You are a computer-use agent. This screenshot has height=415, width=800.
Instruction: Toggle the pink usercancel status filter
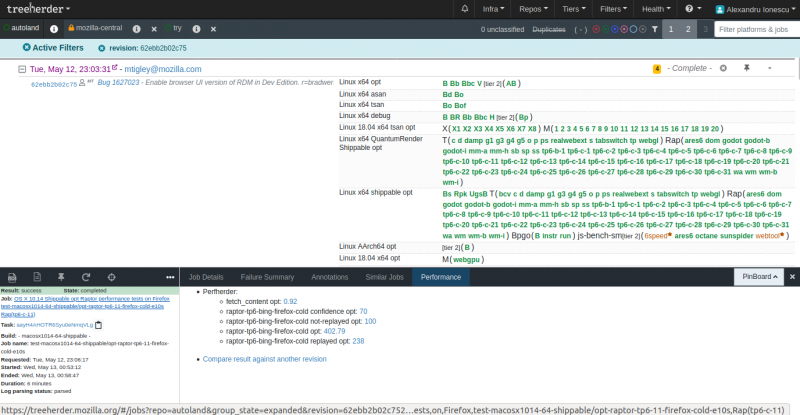point(624,29)
